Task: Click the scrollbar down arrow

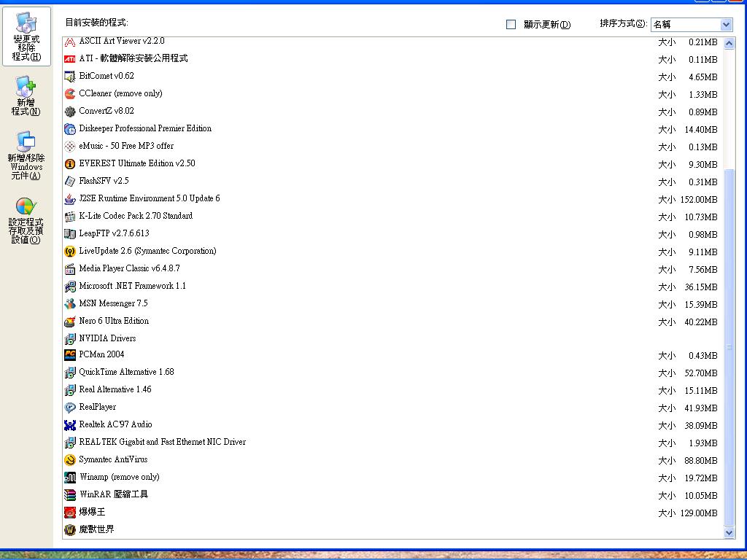Action: pos(729,532)
